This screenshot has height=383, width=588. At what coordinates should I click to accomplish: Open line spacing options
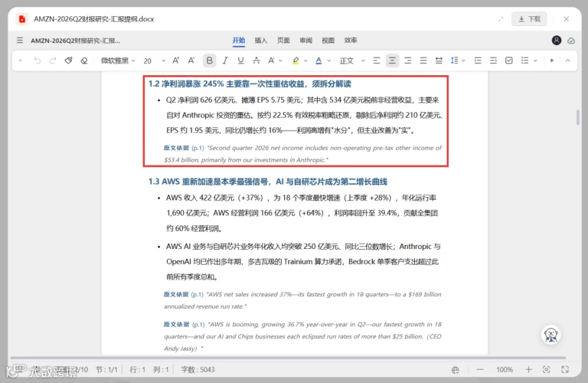click(454, 60)
